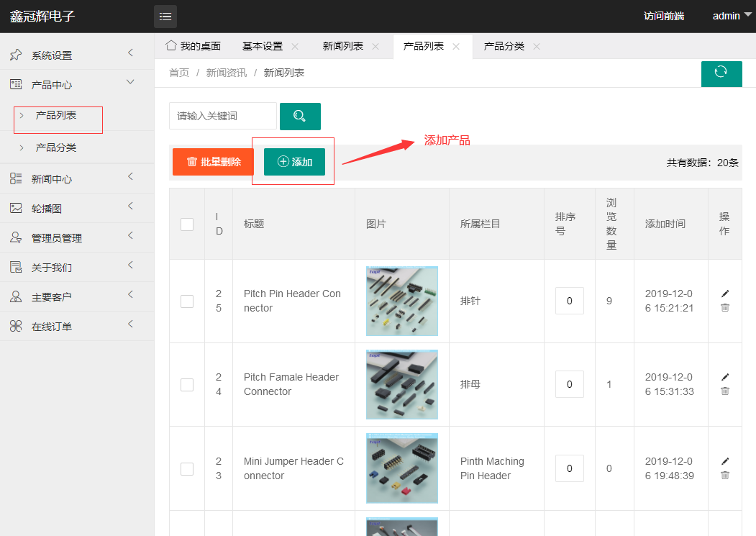This screenshot has height=536, width=756.
Task: Open the 我的桌面 tab
Action: pyautogui.click(x=193, y=46)
